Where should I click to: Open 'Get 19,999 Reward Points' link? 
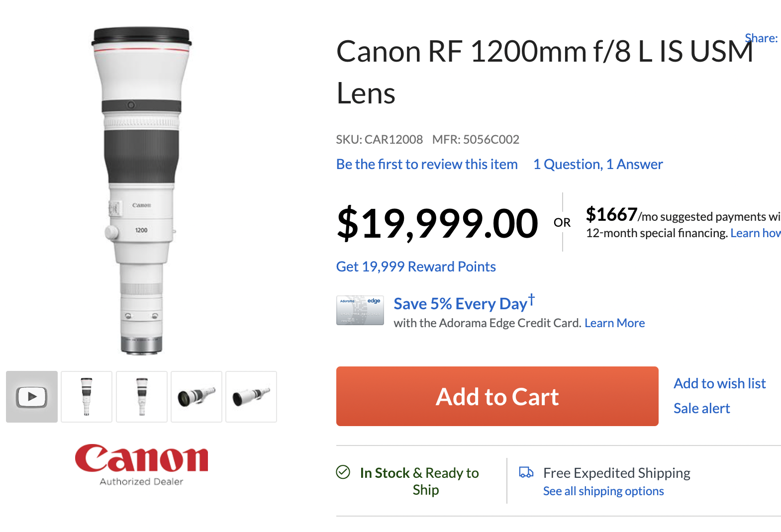point(416,266)
